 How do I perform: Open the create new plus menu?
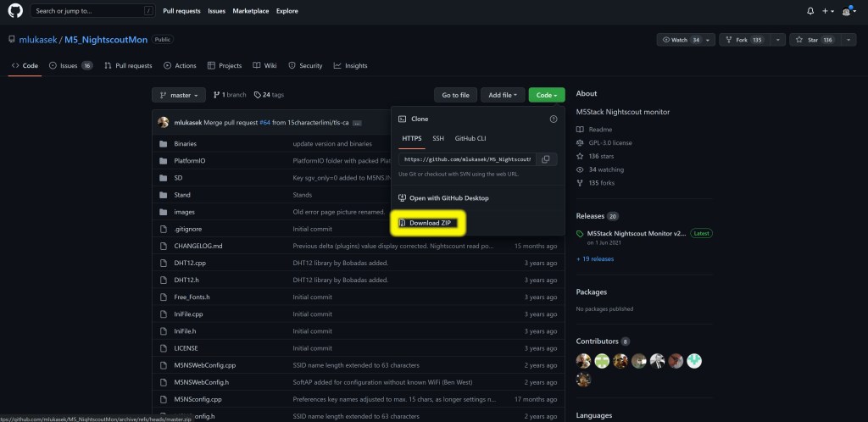coord(827,11)
